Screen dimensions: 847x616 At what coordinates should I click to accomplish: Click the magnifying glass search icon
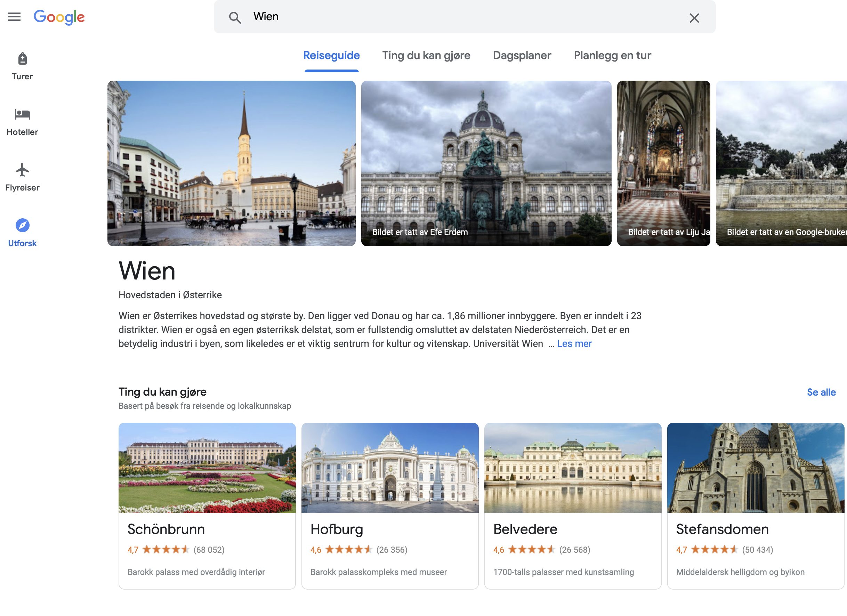(235, 17)
